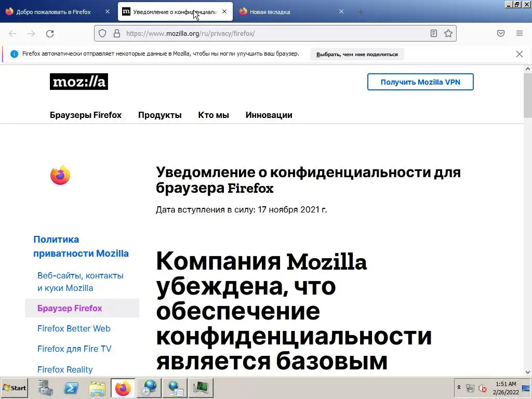The height and width of the screenshot is (399, 532).
Task: Click 'Дата вступления в силу: 17 ноября 2021 г.' text
Action: [241, 210]
